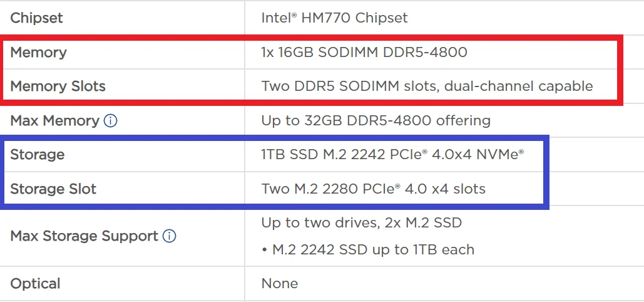The width and height of the screenshot is (644, 302).
Task: Select the Two M.2 2280 PCIe slots text
Action: point(373,189)
